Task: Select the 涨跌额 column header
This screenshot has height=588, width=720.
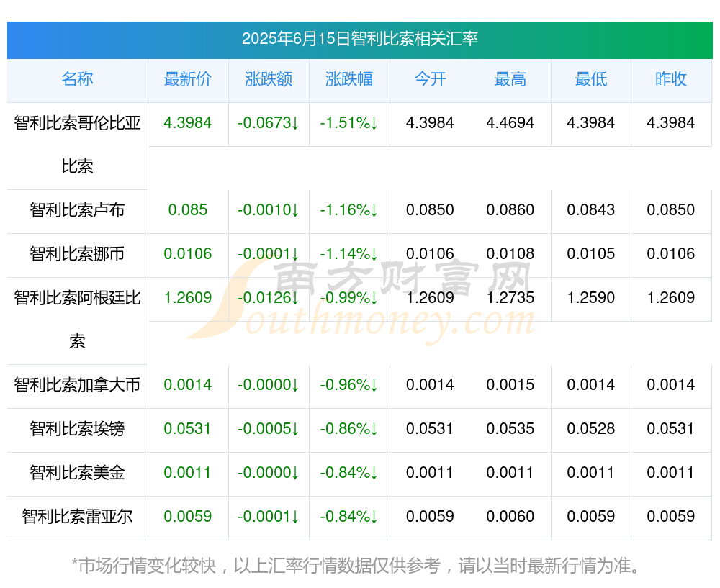Action: [x=269, y=79]
